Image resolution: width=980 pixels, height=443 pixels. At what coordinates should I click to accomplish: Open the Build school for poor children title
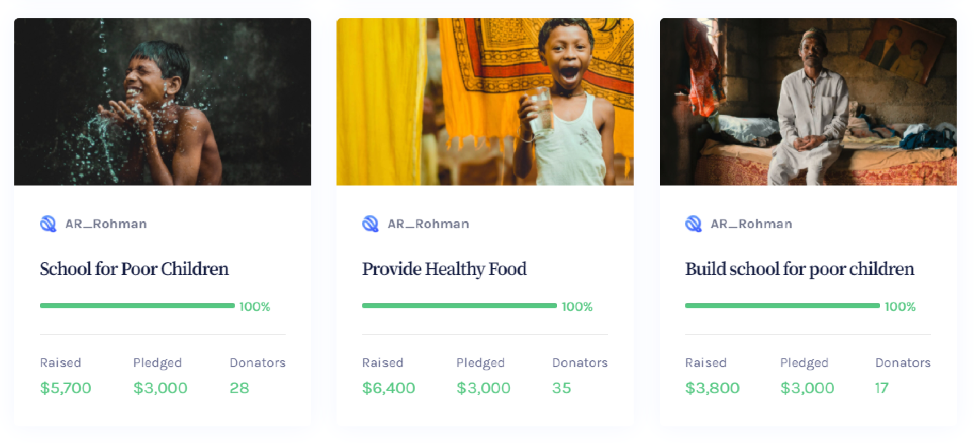coord(799,269)
